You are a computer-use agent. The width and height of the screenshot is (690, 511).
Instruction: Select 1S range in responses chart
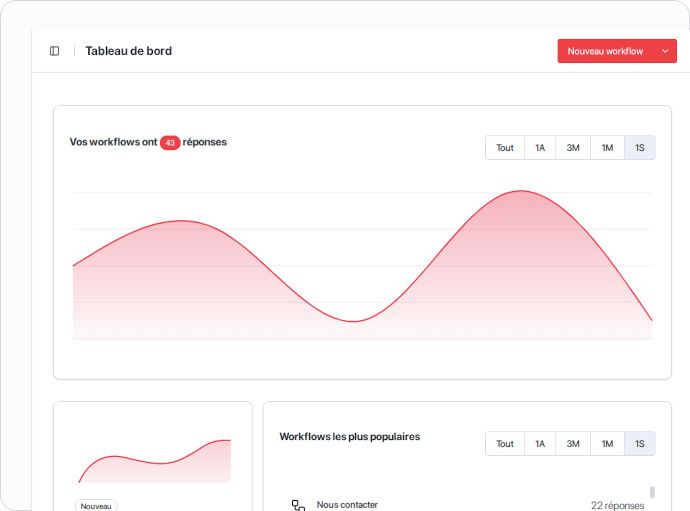(640, 148)
